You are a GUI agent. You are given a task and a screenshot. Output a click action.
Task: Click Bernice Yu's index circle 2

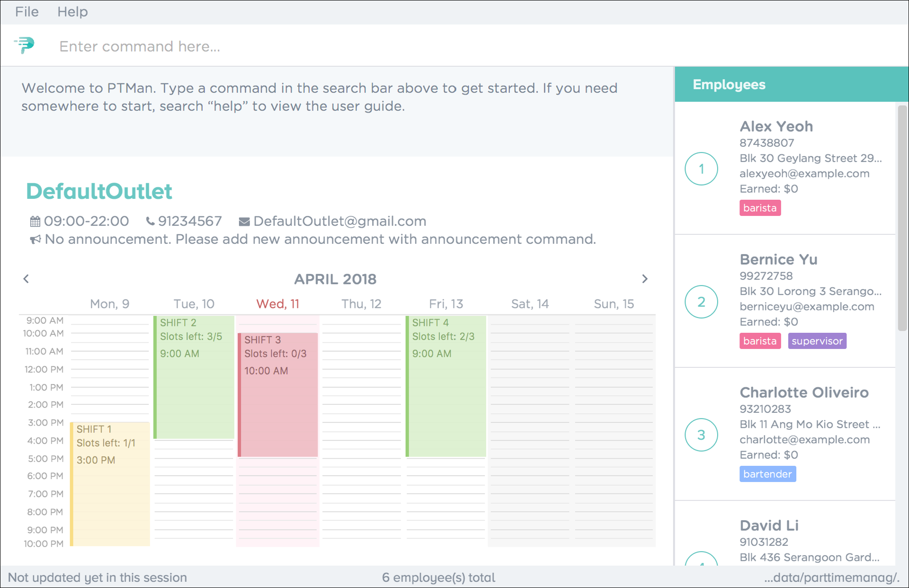point(701,302)
